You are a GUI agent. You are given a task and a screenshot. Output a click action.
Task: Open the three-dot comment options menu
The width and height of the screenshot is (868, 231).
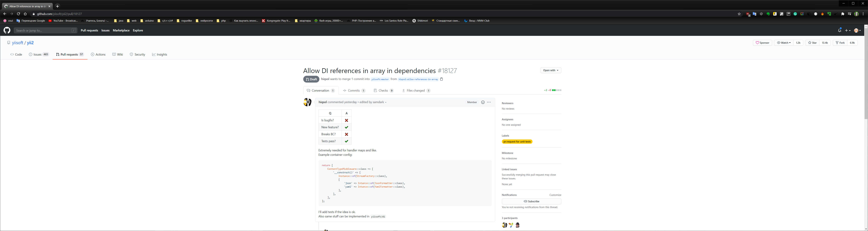tap(489, 102)
